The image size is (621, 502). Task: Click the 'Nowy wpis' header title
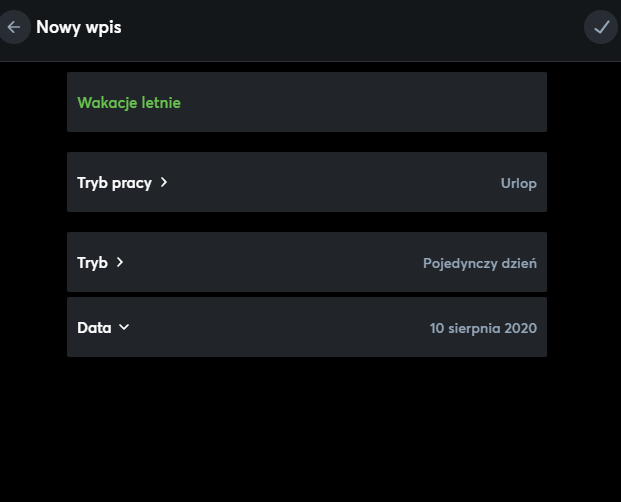(x=78, y=27)
